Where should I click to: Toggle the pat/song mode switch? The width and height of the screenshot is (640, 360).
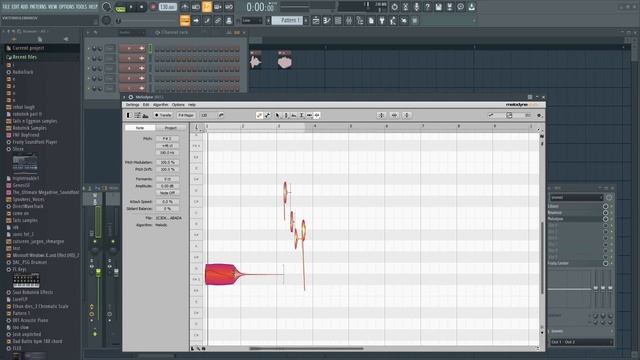120,7
